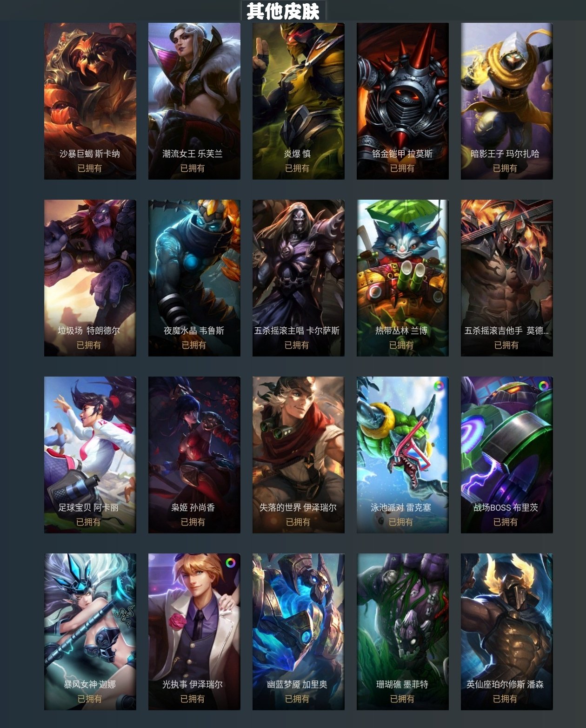The width and height of the screenshot is (586, 728).
Task: Click chroma color wheel icon on 泳池派对 雷克塞
Action: [439, 386]
